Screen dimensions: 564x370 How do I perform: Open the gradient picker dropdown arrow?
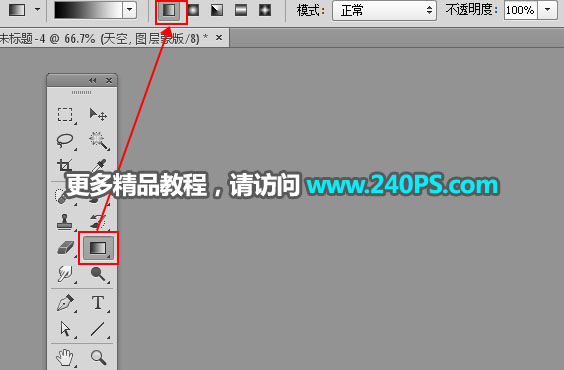(x=129, y=10)
